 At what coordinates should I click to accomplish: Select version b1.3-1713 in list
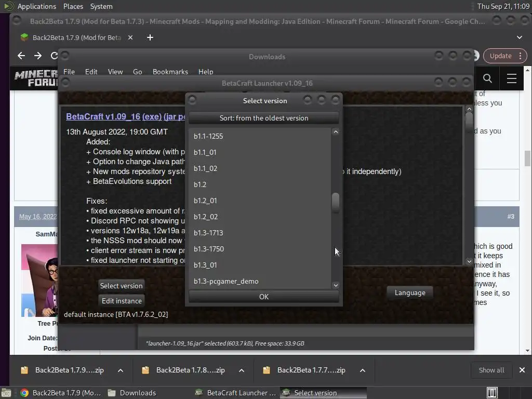click(260, 233)
